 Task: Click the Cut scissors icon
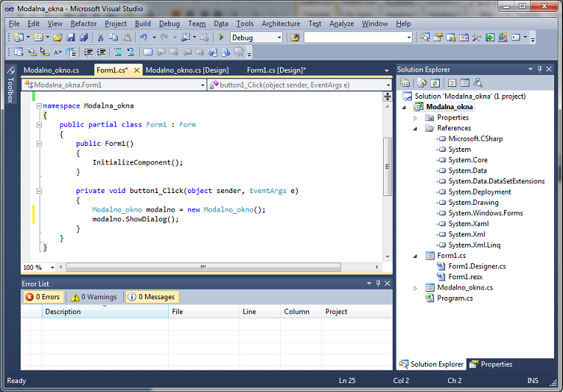(x=99, y=37)
